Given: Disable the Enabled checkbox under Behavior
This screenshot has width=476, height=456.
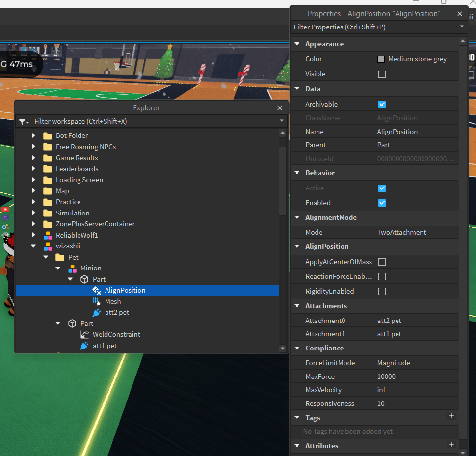Looking at the screenshot, I should (x=382, y=203).
